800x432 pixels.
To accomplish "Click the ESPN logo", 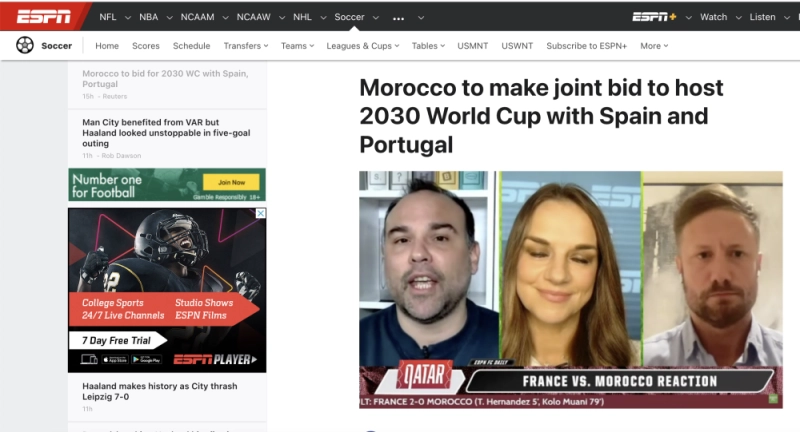I will pyautogui.click(x=43, y=17).
